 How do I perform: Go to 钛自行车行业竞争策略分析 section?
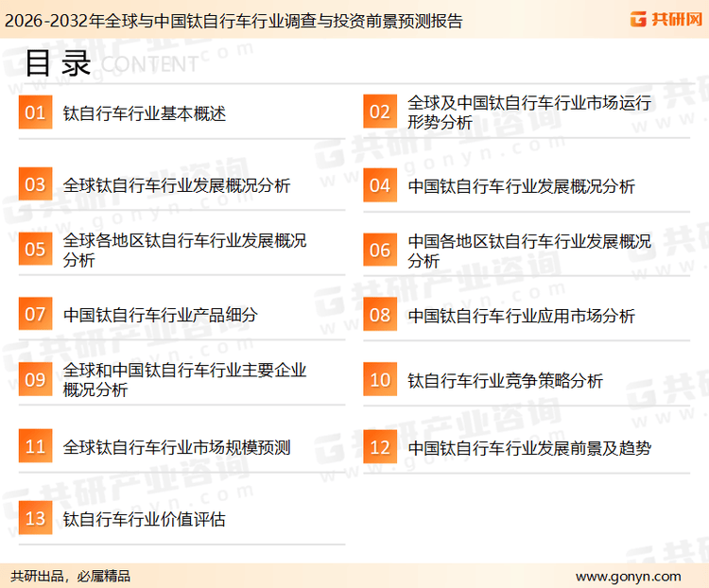[505, 381]
